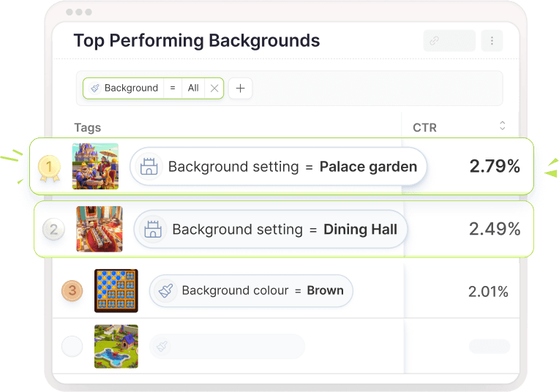The image size is (559, 392).
Task: Add a new filter with plus button
Action: click(x=240, y=88)
